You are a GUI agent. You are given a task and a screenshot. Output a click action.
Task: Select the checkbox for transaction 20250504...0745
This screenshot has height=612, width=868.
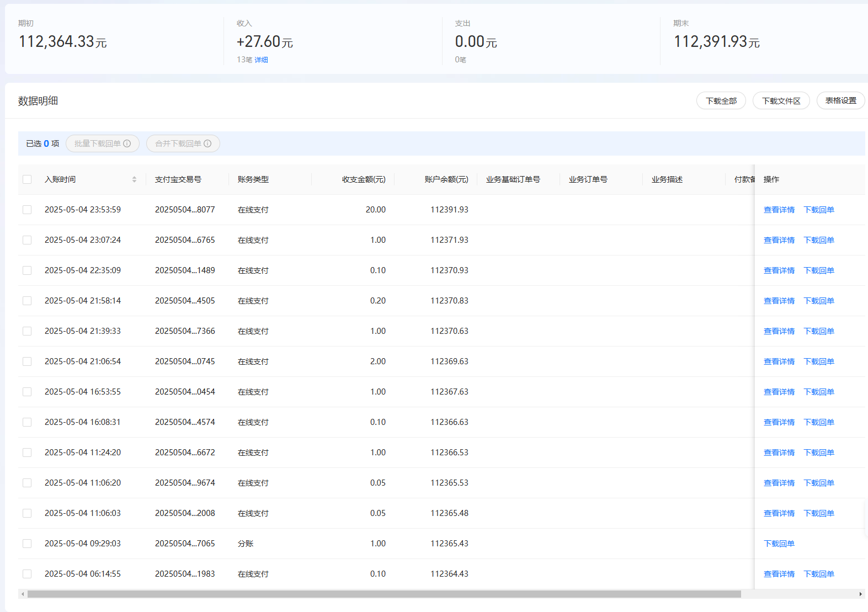pyautogui.click(x=27, y=361)
